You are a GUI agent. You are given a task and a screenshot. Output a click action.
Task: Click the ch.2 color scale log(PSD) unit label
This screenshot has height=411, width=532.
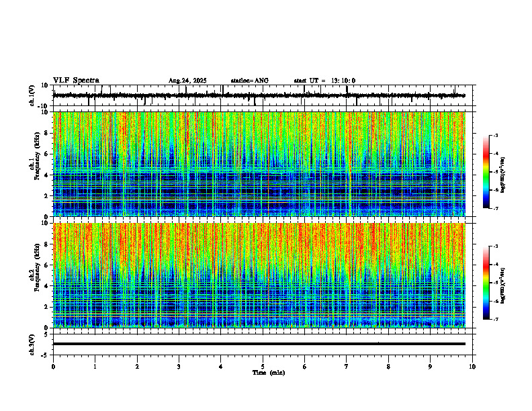click(503, 285)
